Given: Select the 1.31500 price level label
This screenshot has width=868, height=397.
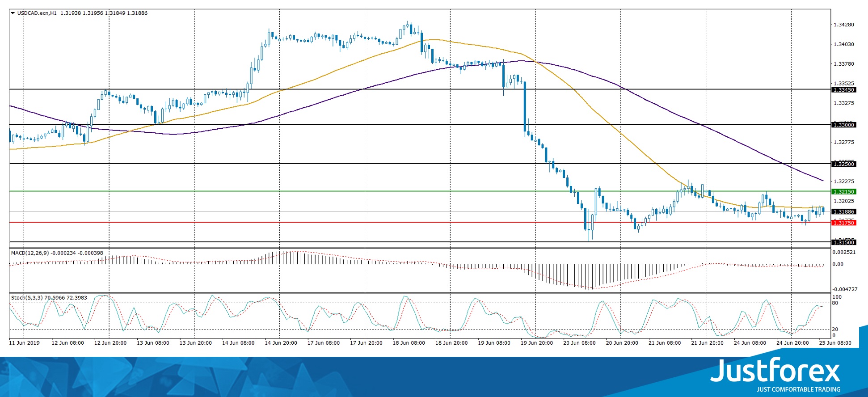Looking at the screenshot, I should click(844, 242).
